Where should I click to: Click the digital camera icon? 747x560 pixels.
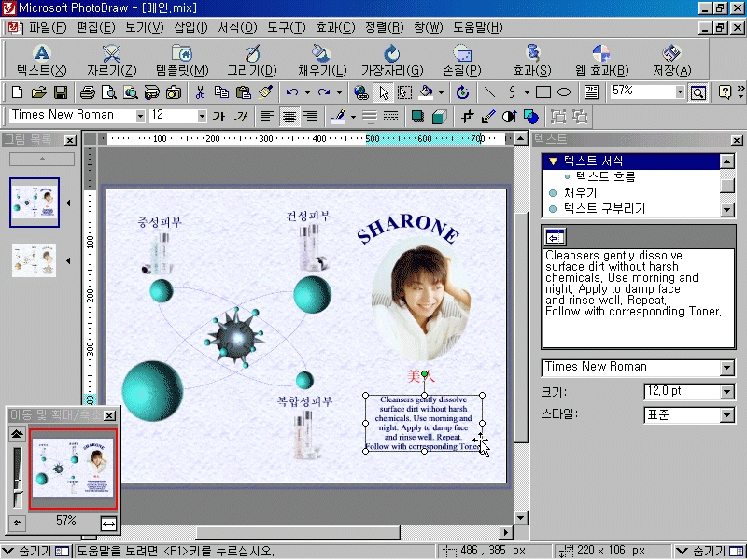coord(174,91)
